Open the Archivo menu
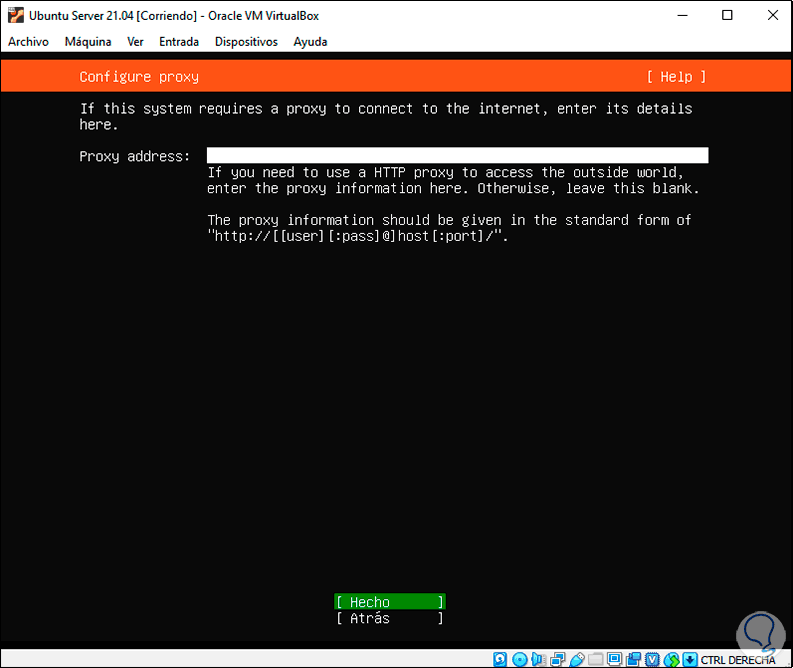This screenshot has height=668, width=793. 28,42
